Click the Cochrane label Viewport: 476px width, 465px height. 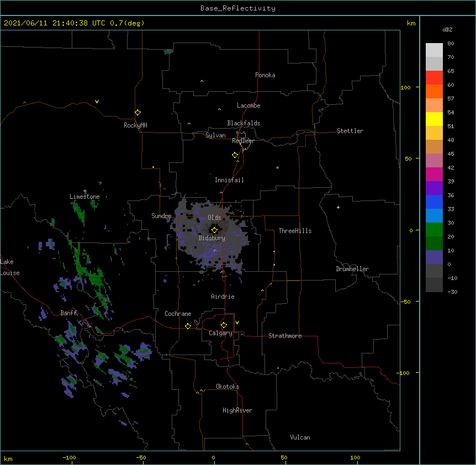(178, 314)
